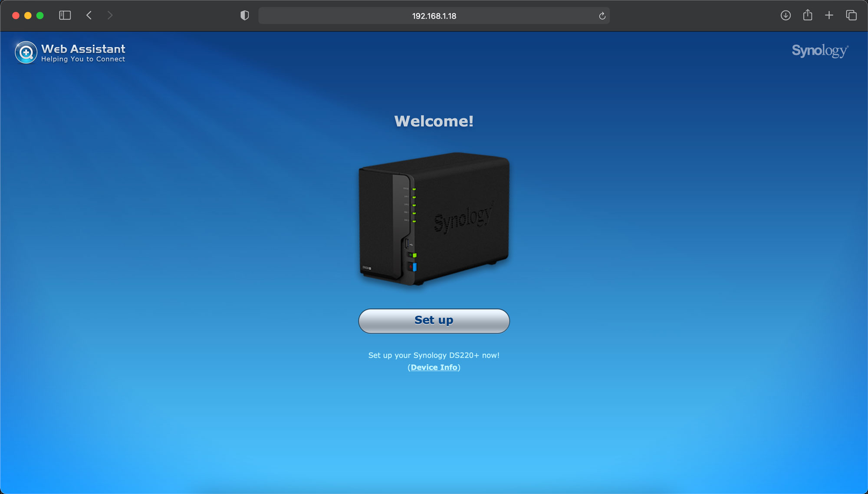Viewport: 868px width, 494px height.
Task: Click the DS220+ NAS product image
Action: pos(434,219)
